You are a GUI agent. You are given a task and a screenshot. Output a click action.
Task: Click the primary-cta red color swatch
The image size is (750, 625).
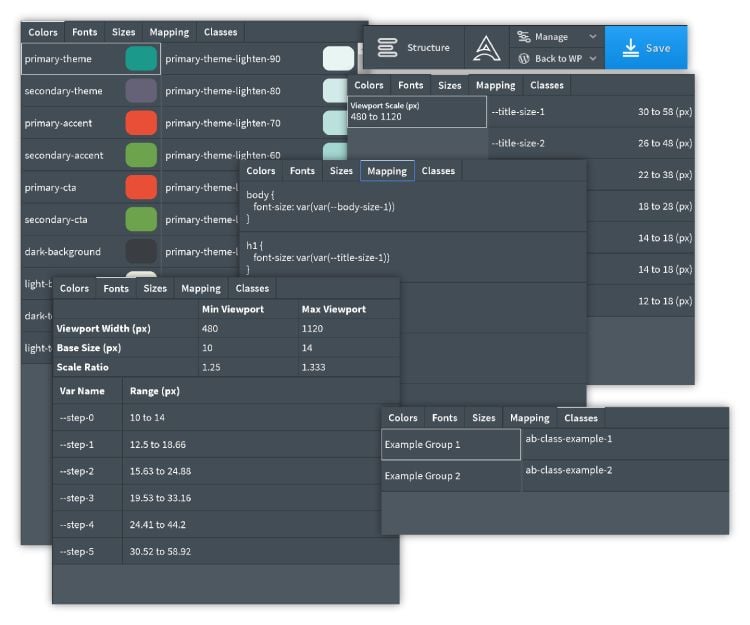pos(141,187)
